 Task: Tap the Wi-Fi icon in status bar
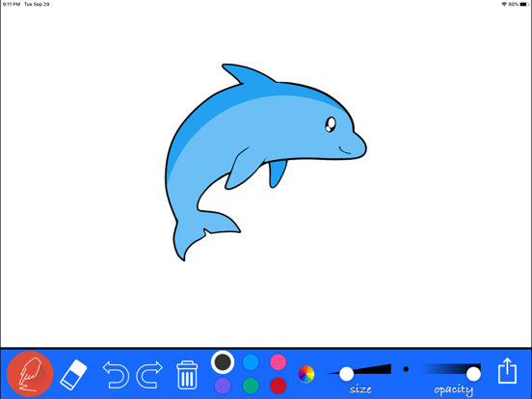tap(504, 4)
